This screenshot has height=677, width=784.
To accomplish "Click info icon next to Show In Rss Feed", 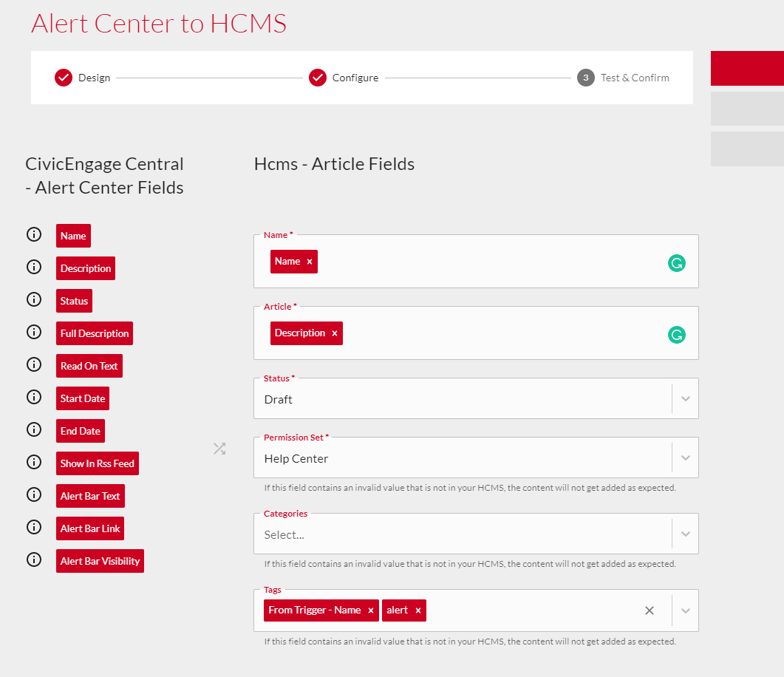I will [34, 461].
